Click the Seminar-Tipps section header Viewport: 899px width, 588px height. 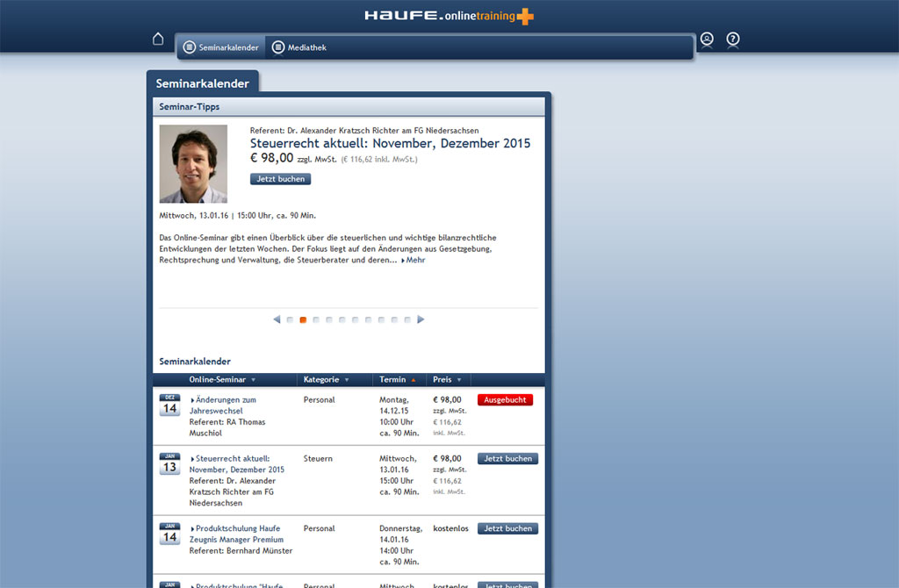click(349, 107)
